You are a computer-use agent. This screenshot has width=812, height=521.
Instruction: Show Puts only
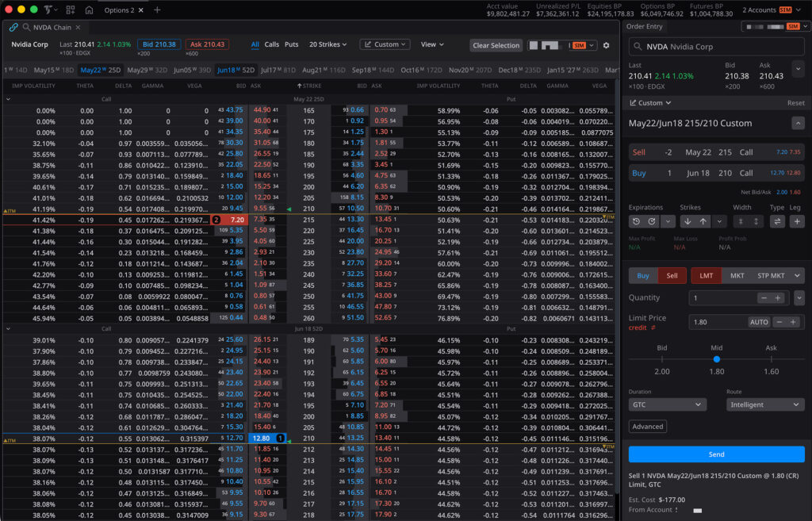click(292, 44)
